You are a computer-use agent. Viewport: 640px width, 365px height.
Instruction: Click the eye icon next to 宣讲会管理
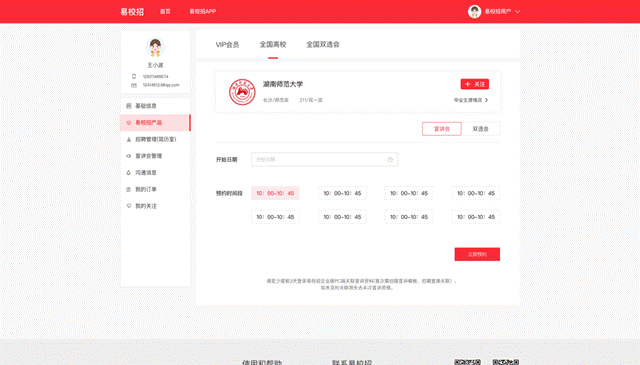pos(129,156)
